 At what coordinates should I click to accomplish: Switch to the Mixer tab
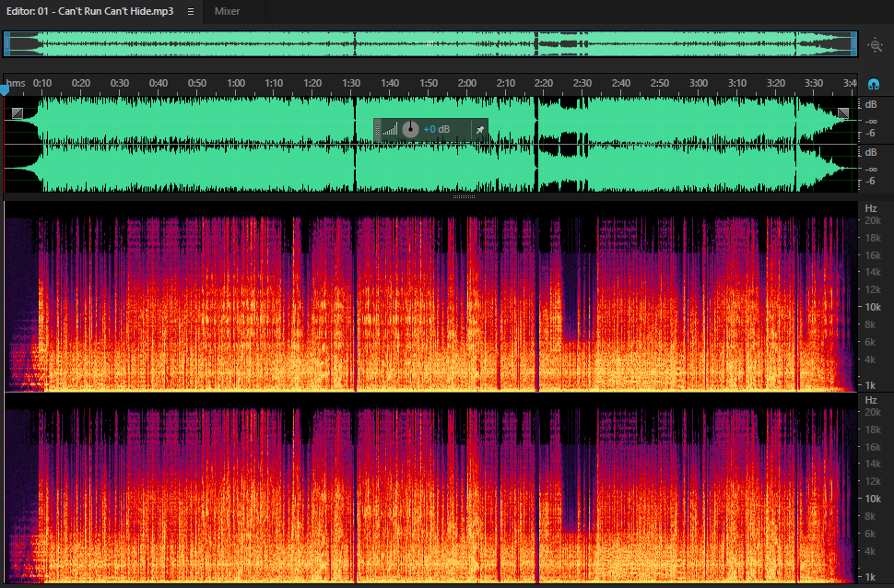(227, 11)
